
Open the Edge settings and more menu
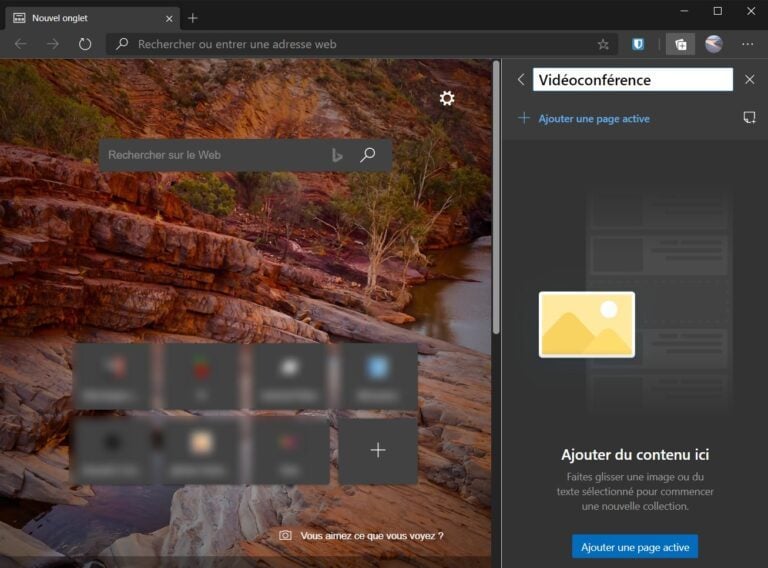[747, 45]
